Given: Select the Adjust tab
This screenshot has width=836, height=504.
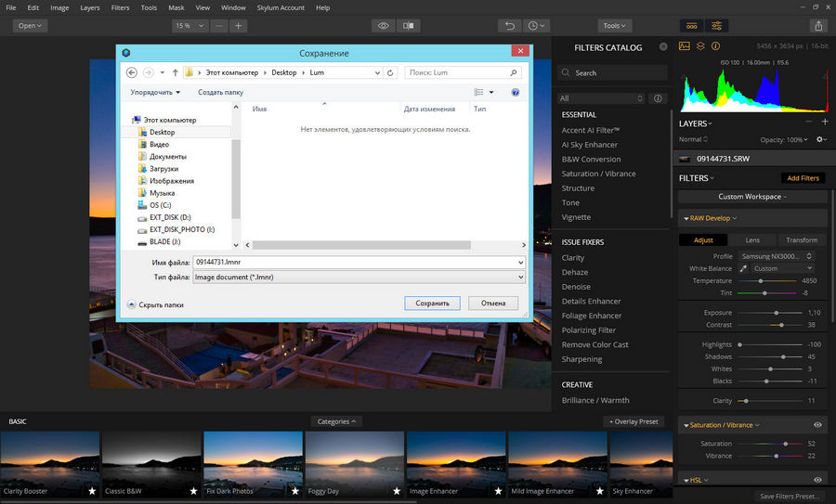Looking at the screenshot, I should (703, 240).
